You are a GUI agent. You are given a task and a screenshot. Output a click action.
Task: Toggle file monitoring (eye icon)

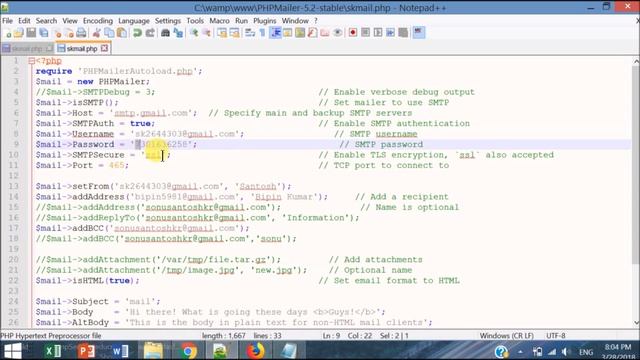pyautogui.click(x=337, y=33)
